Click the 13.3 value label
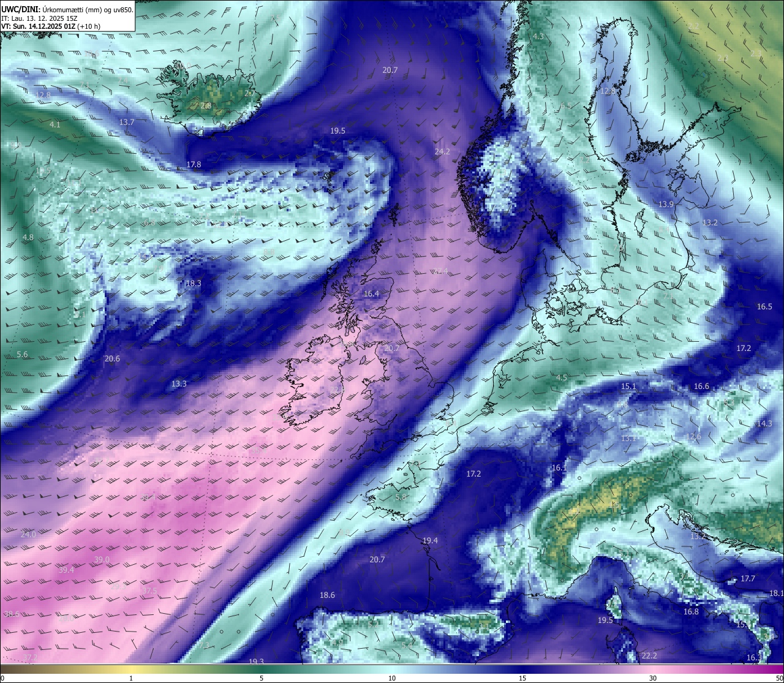This screenshot has width=784, height=683. pyautogui.click(x=179, y=383)
